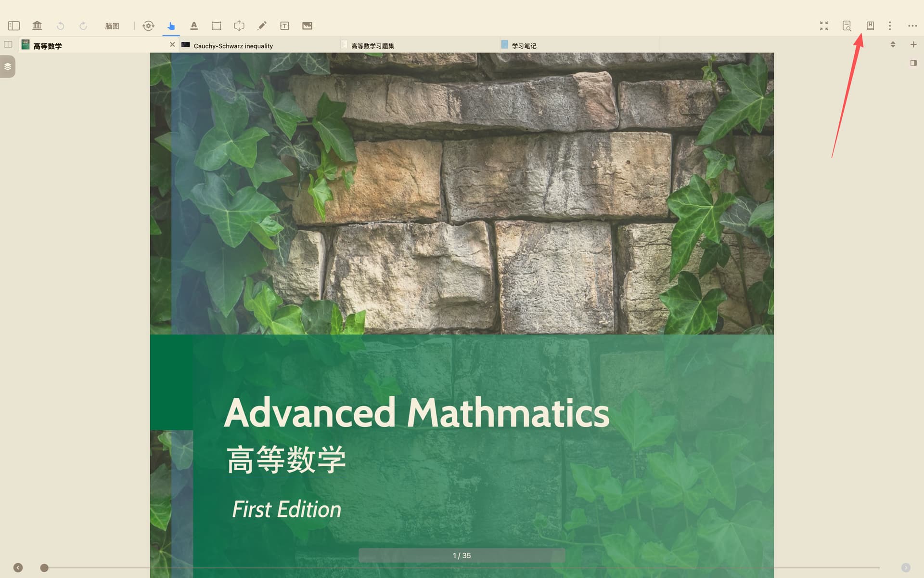Open the document library icon
The image size is (924, 578).
37,26
